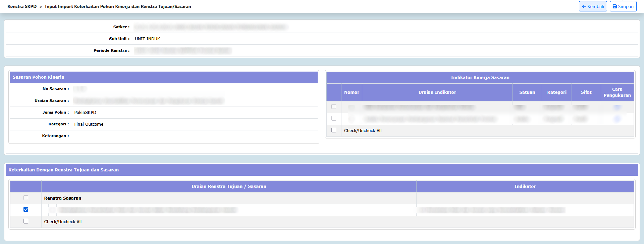The height and width of the screenshot is (244, 644).
Task: Tick the second indicator row checkbox
Action: pos(334,118)
